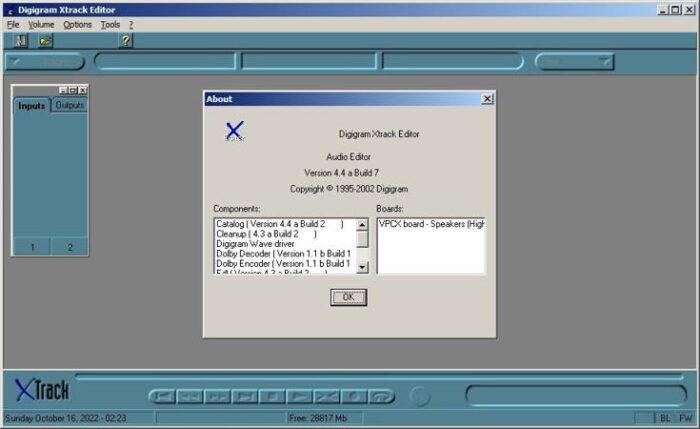Click the Xtrack logo in About dialog
This screenshot has width=700, height=429.
pos(234,131)
